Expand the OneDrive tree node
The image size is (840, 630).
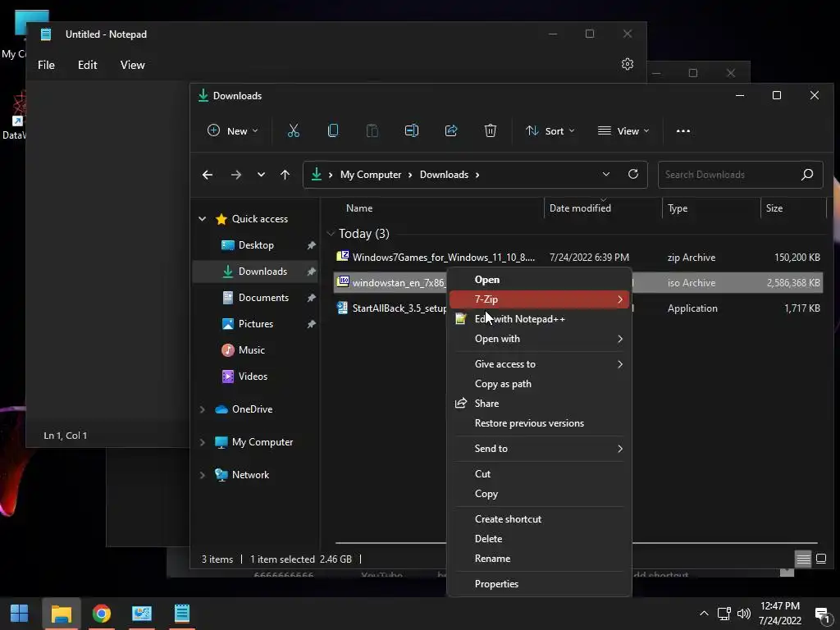(202, 409)
